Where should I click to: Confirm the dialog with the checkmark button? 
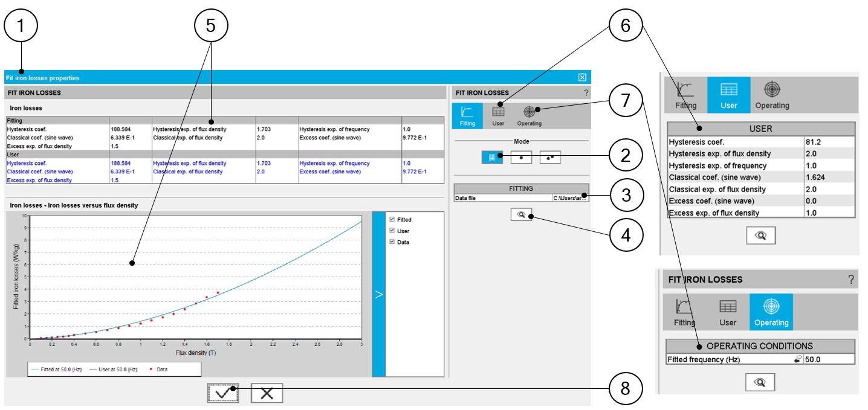pyautogui.click(x=222, y=393)
